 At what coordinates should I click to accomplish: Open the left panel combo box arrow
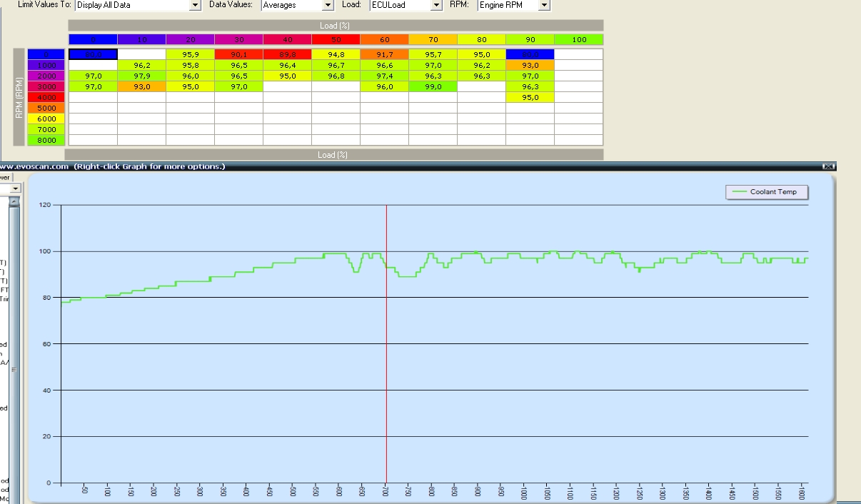[x=16, y=188]
